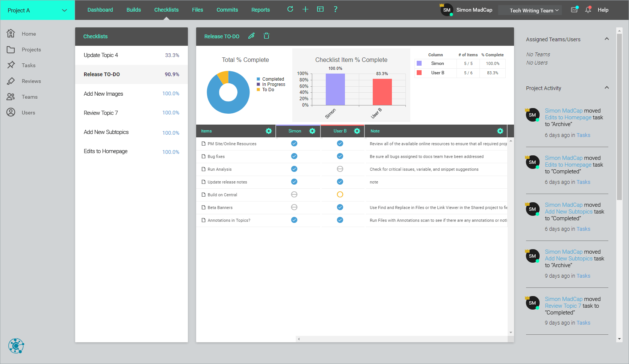This screenshot has width=629, height=364.
Task: Toggle Simon's status for Build on Central
Action: [294, 194]
